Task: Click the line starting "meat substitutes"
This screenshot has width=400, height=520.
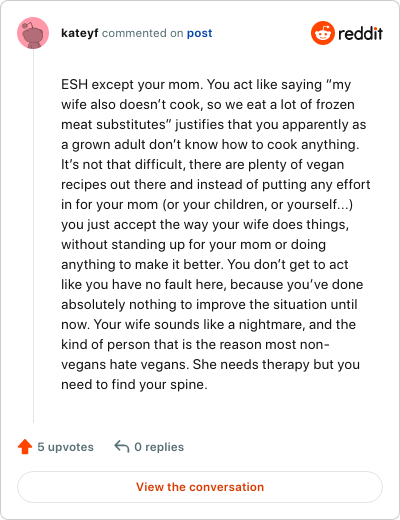Action: tap(214, 125)
